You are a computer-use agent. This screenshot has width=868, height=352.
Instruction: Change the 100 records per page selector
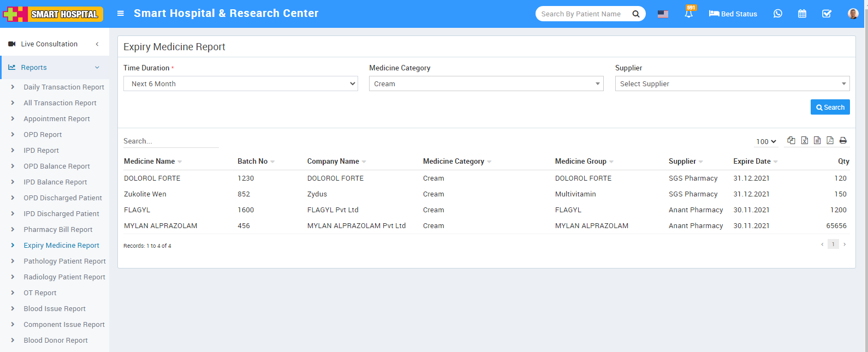[766, 141]
